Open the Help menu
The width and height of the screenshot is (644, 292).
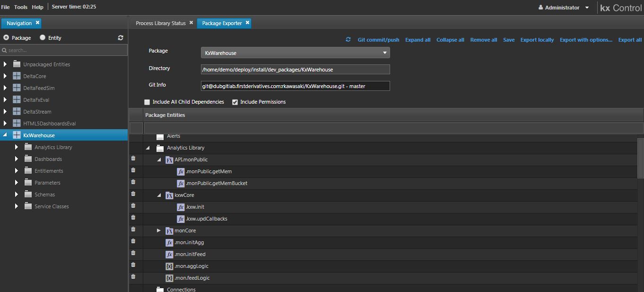point(37,7)
